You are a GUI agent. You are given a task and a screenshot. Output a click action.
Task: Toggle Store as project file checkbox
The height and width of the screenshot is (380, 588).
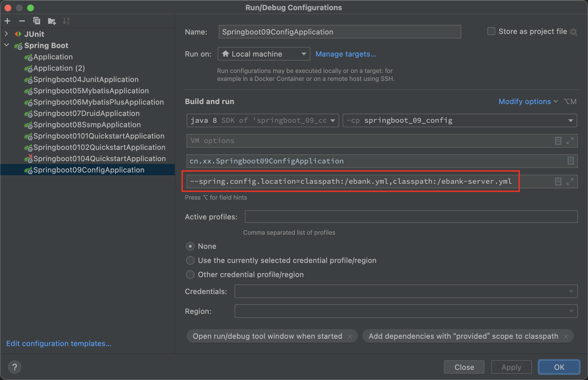point(491,31)
